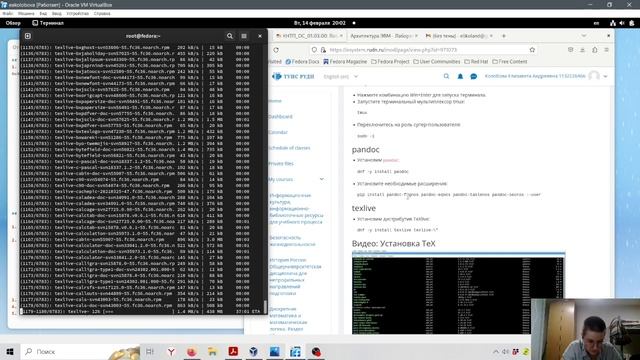Open the terminal hamburger menu
Screen dimensions: 640x360
pyautogui.click(x=244, y=36)
